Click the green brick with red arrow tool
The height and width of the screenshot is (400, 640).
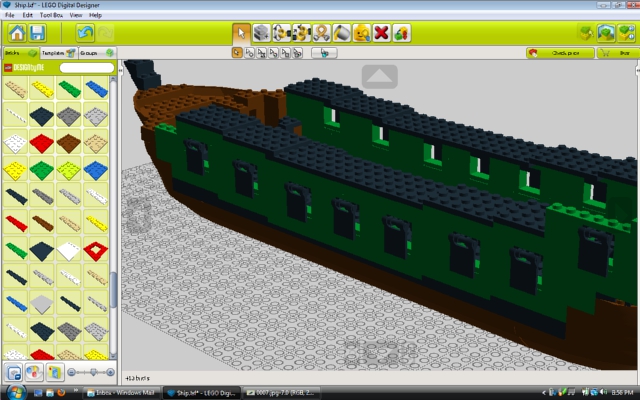tap(401, 33)
